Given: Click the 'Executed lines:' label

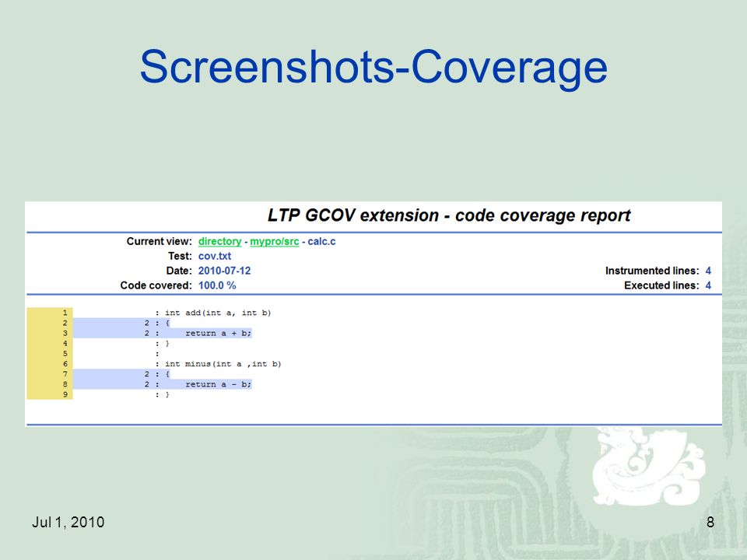Looking at the screenshot, I should 661,285.
